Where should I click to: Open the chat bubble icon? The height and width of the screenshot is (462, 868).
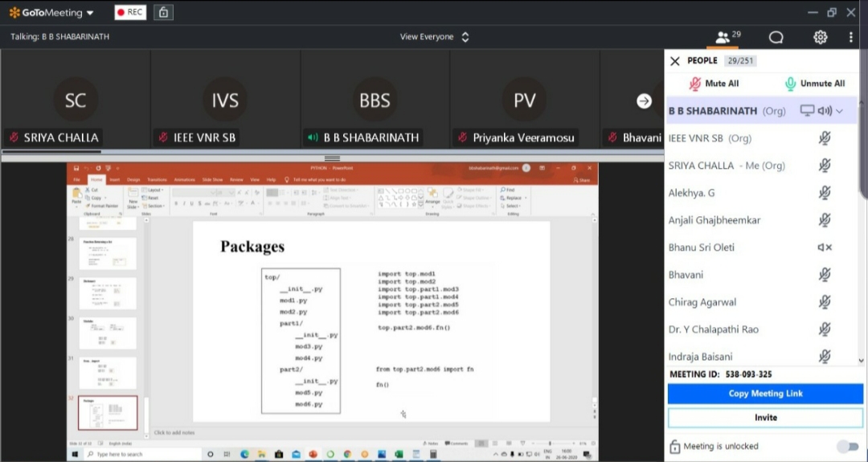click(776, 37)
